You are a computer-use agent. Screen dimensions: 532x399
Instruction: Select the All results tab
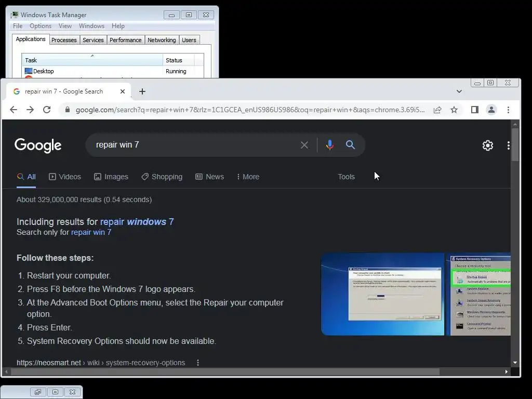tap(26, 177)
